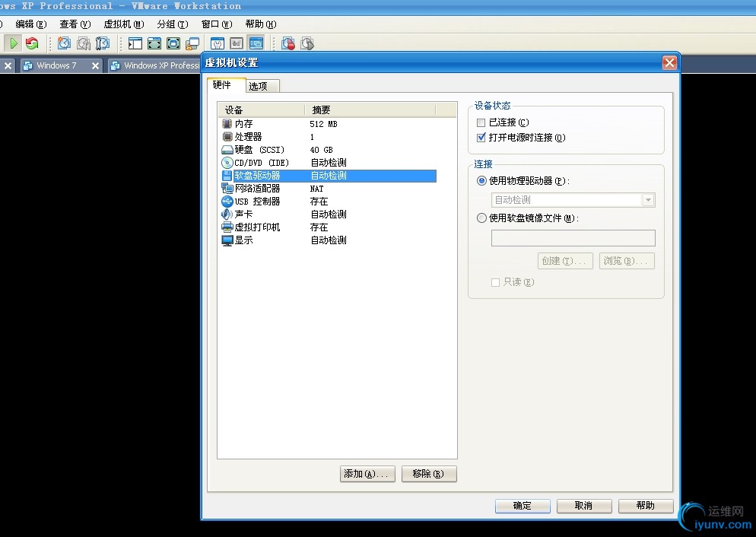Click the console view toolbar icon
The width and height of the screenshot is (756, 537).
click(256, 43)
